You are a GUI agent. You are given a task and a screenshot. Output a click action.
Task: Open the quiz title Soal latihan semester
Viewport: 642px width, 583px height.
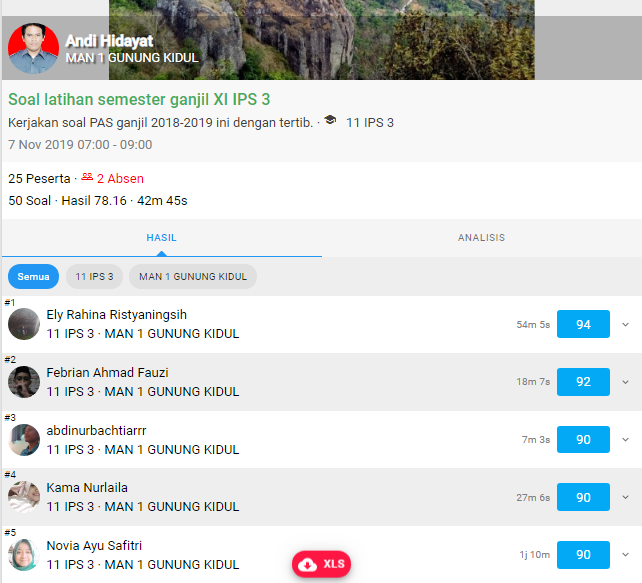tap(139, 100)
